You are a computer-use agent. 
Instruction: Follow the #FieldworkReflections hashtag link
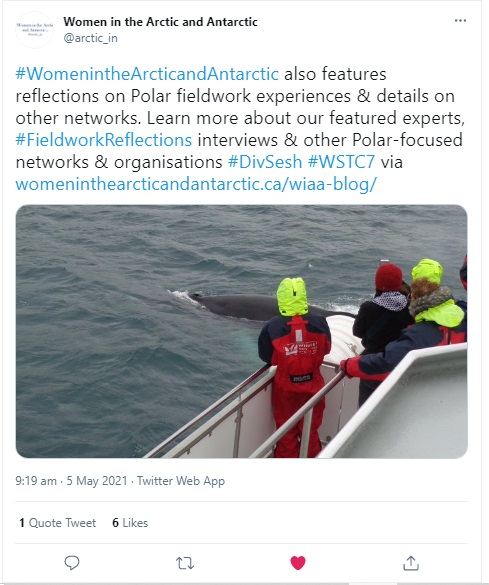point(104,140)
